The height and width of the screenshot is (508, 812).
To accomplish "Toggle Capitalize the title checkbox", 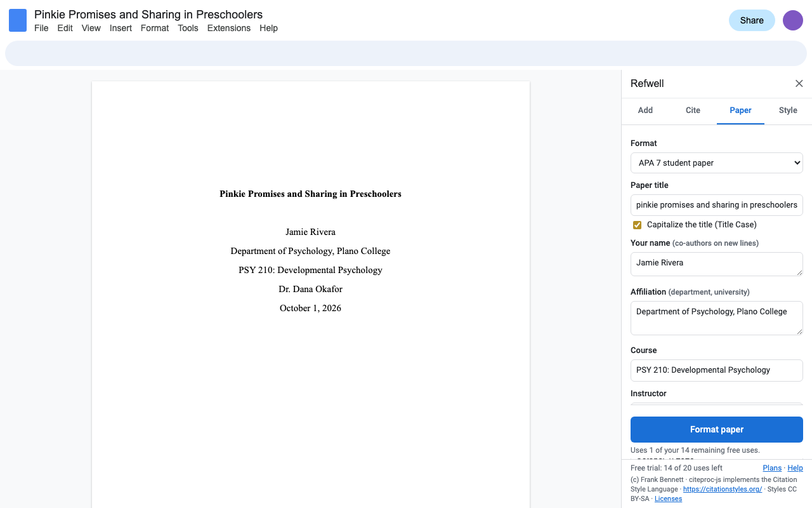I will [x=638, y=225].
